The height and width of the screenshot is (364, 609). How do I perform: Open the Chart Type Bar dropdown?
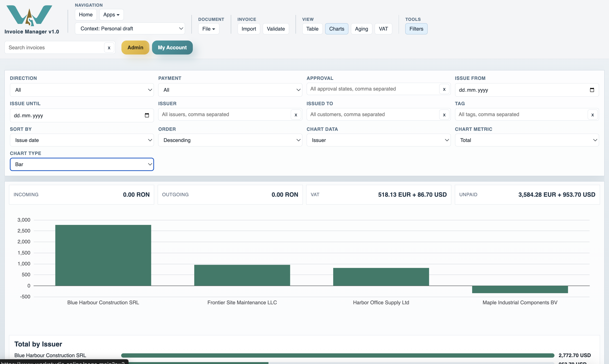click(x=82, y=164)
